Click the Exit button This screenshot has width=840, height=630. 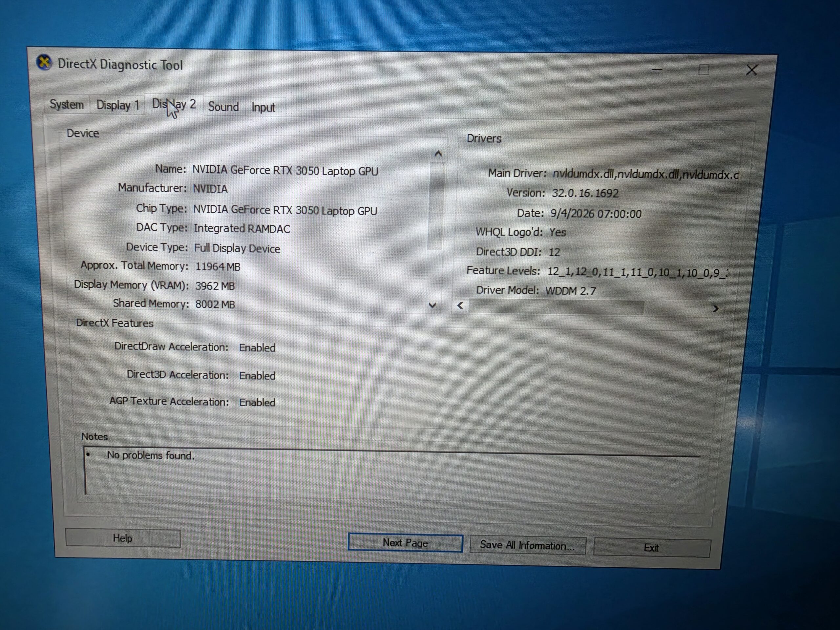652,548
